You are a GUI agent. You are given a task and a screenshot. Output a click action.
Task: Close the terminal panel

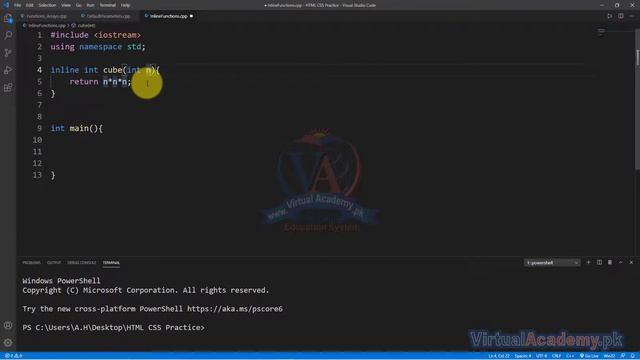tap(631, 262)
